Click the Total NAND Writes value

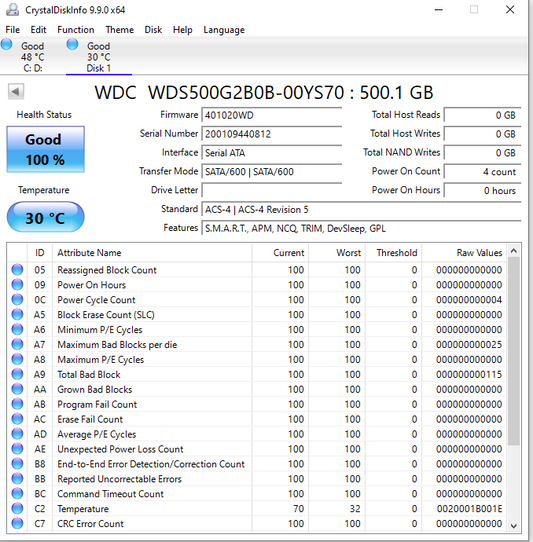point(483,153)
